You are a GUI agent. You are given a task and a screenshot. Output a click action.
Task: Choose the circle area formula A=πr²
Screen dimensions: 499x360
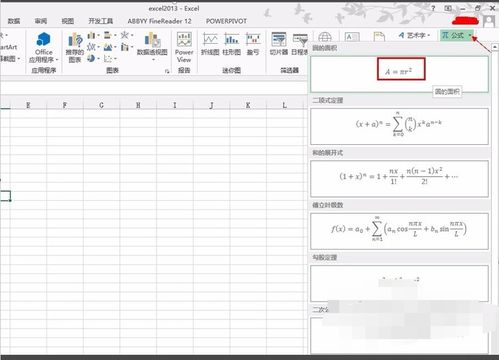[399, 74]
